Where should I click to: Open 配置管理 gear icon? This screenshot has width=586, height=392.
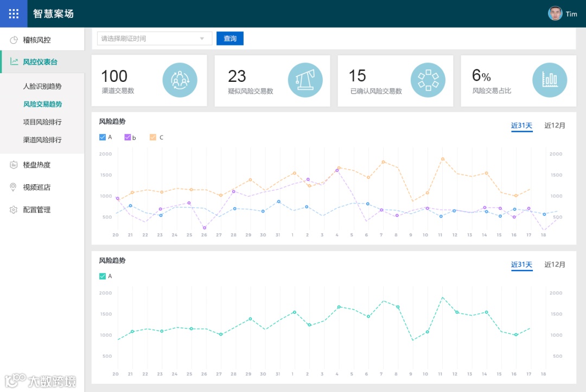point(14,209)
